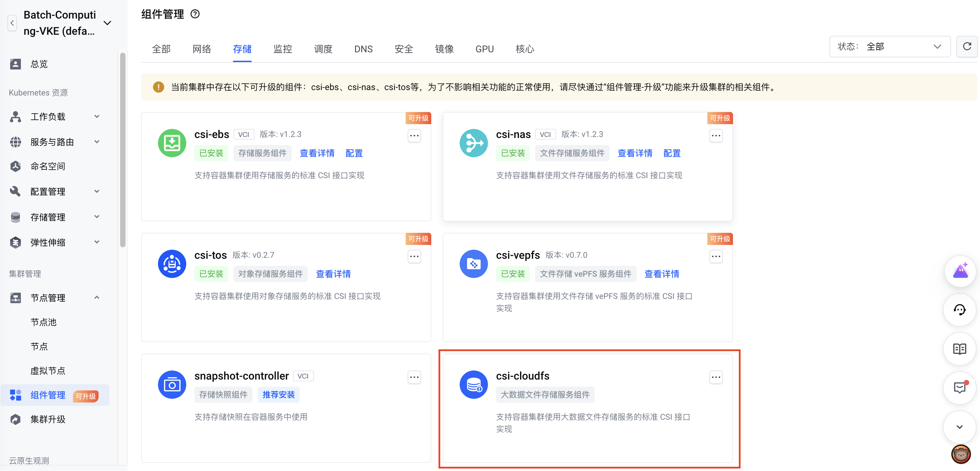Open more options for csi-ebs card

click(414, 135)
